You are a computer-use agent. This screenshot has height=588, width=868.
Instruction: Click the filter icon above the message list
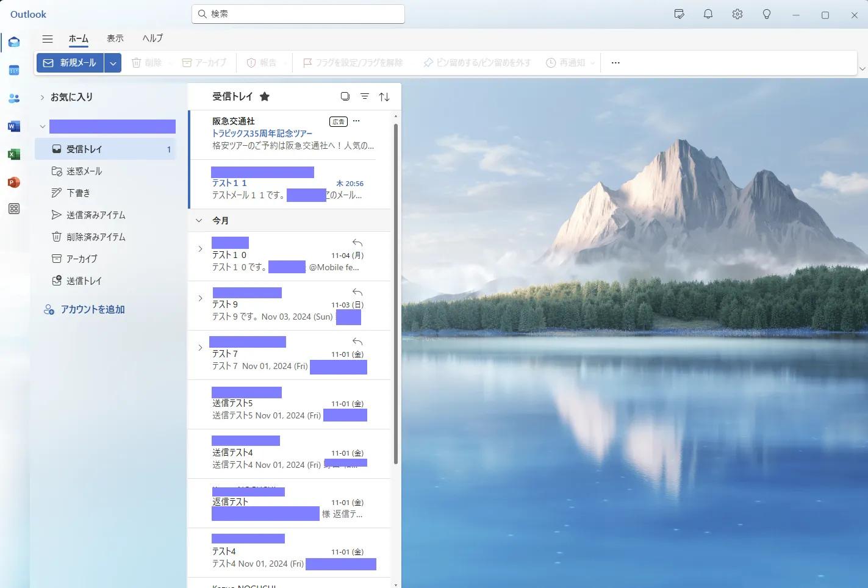tap(364, 96)
